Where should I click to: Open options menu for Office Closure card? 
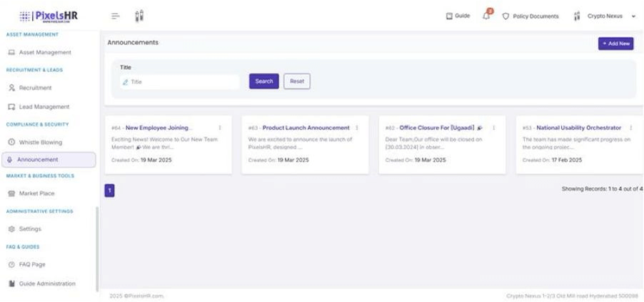[x=493, y=128]
